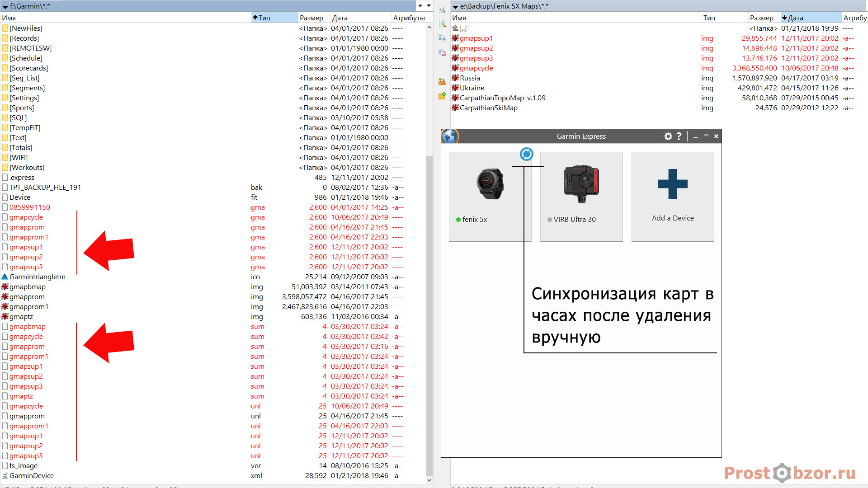This screenshot has width=868, height=488.
Task: Open Garmin Express settings gear
Action: (668, 136)
